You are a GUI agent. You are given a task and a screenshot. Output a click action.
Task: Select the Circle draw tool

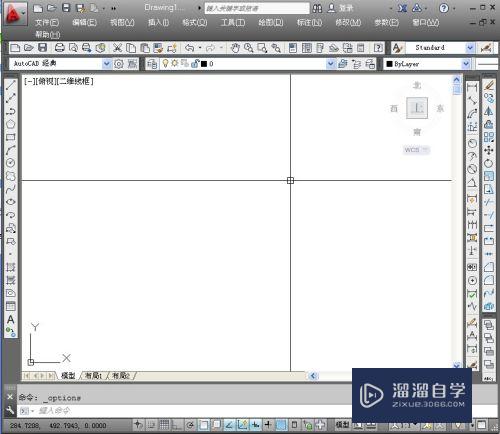pyautogui.click(x=11, y=163)
